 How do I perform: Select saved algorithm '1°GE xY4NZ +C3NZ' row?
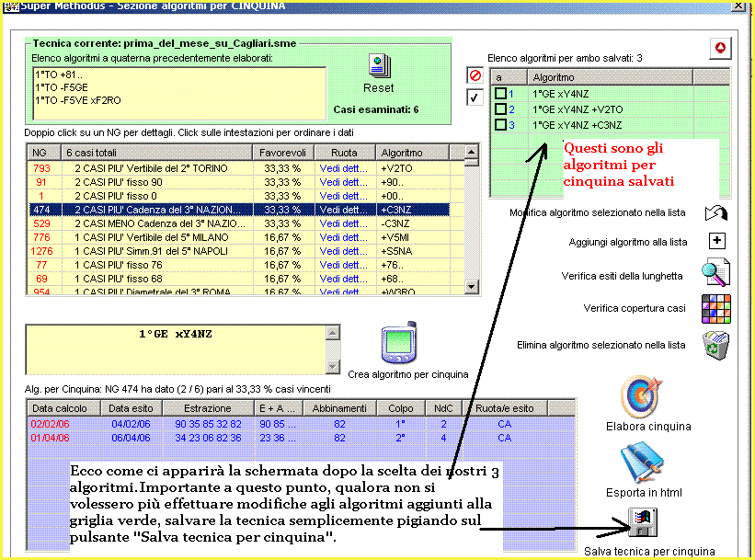[611, 125]
